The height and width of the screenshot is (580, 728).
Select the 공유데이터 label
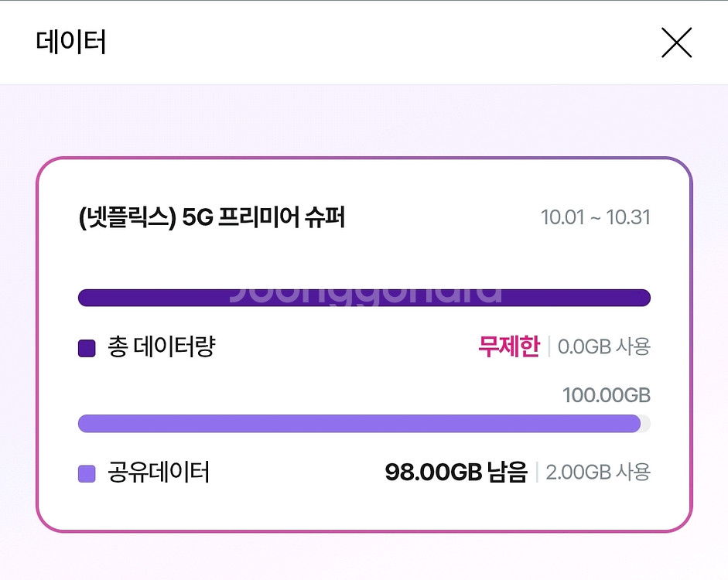click(x=159, y=472)
